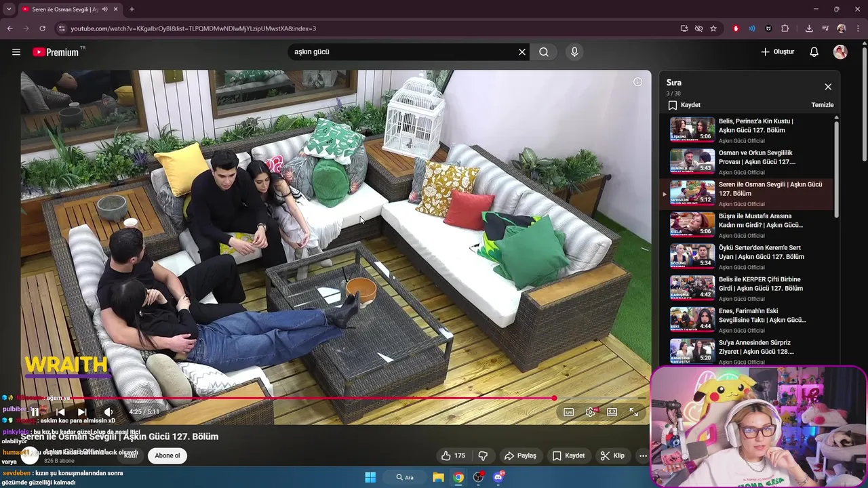The height and width of the screenshot is (488, 868).
Task: Toggle subtitles in the player
Action: pyautogui.click(x=569, y=412)
